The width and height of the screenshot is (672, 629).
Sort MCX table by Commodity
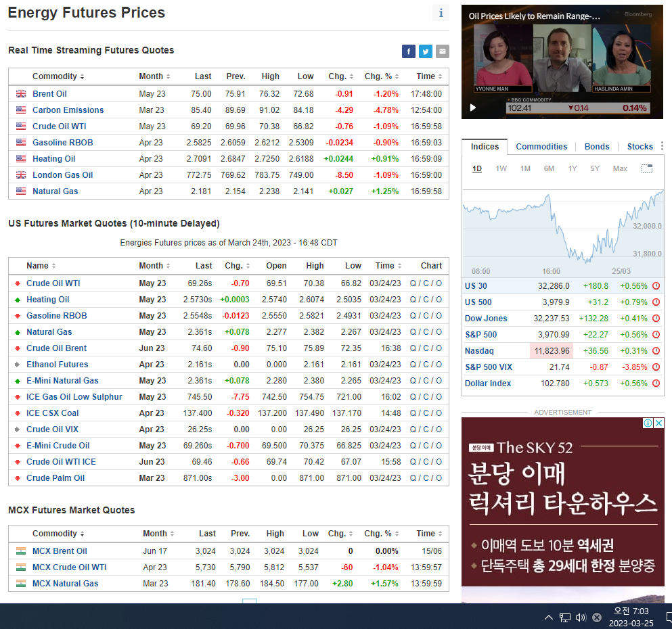pos(58,534)
